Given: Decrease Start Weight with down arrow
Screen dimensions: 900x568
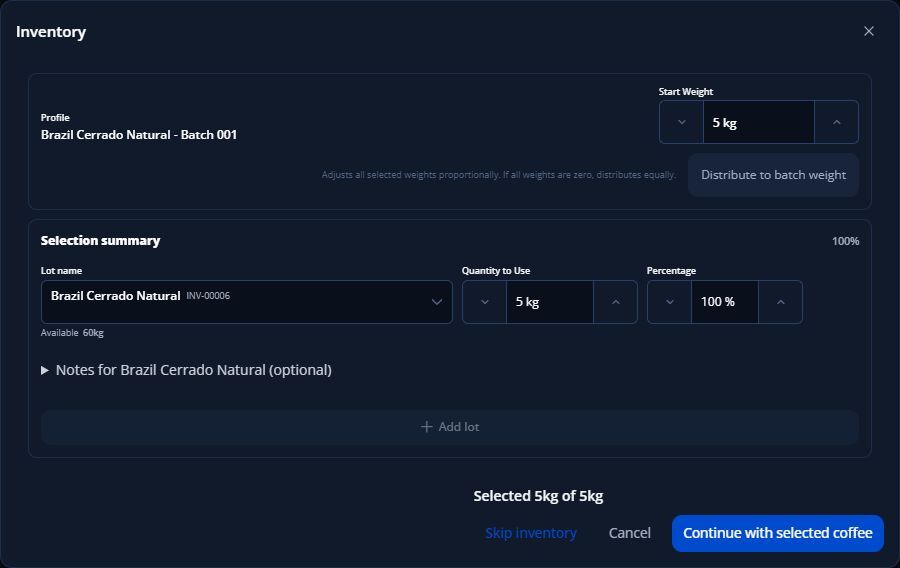Looking at the screenshot, I should (x=681, y=122).
